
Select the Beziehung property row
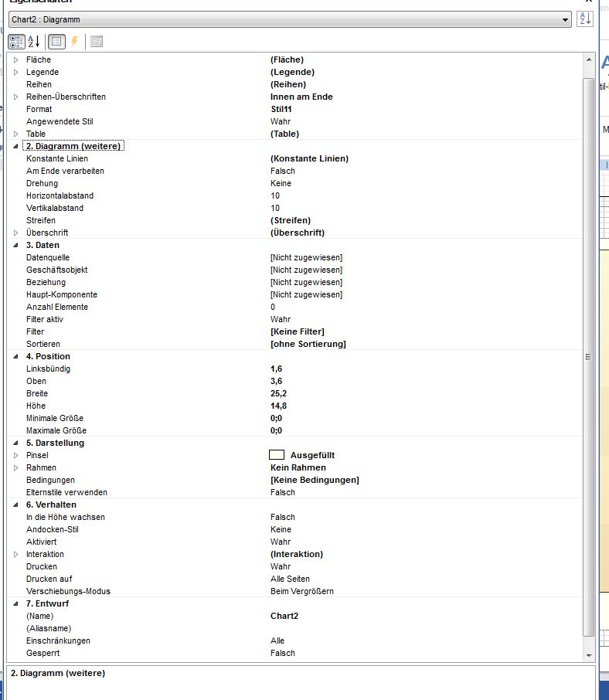tap(294, 283)
